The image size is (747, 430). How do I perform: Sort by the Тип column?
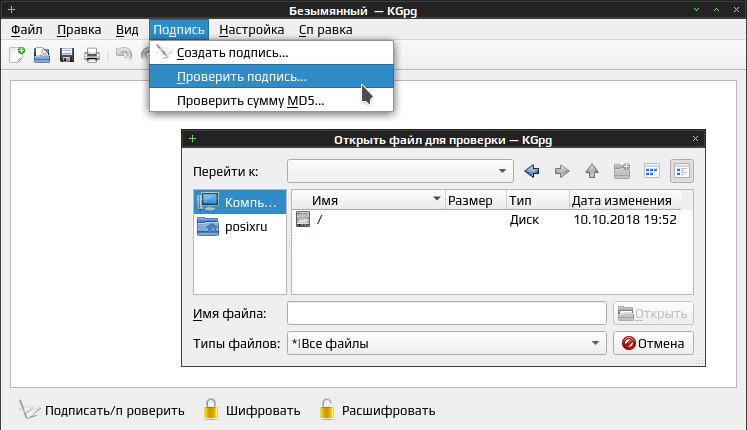coord(537,200)
